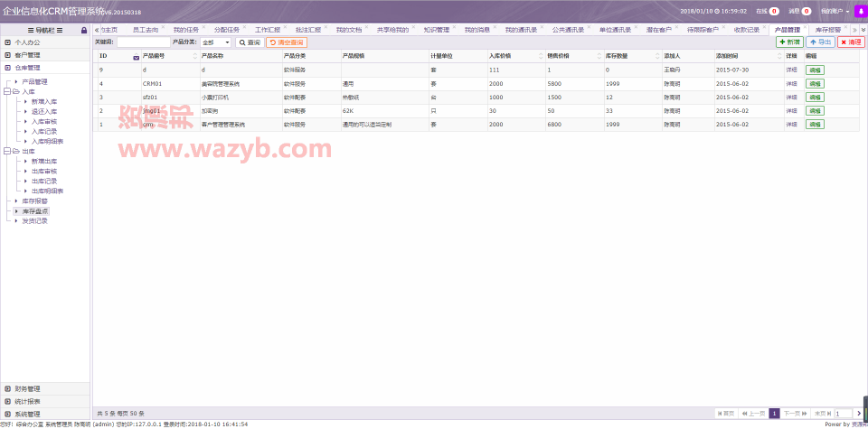
Task: Open 产品管理 in the sidebar tree
Action: pyautogui.click(x=35, y=82)
